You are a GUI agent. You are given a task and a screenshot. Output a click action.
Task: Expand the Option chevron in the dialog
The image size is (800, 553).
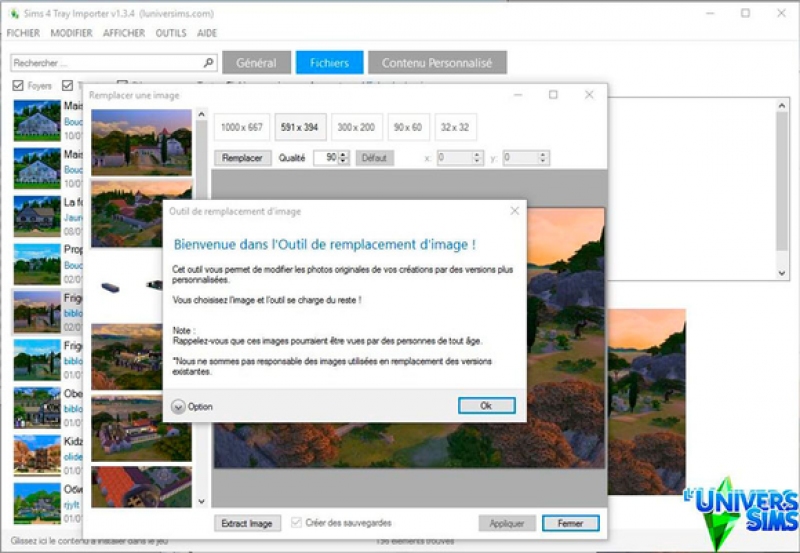click(x=178, y=407)
